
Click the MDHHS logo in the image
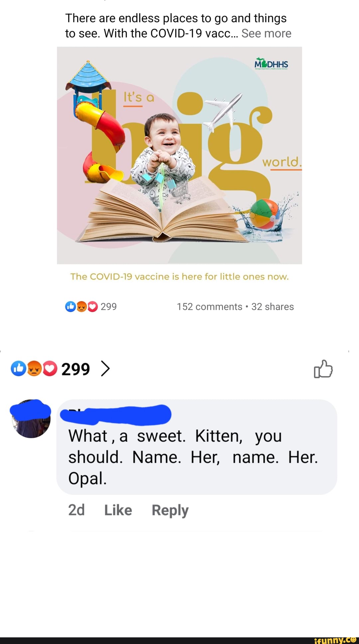(x=271, y=63)
